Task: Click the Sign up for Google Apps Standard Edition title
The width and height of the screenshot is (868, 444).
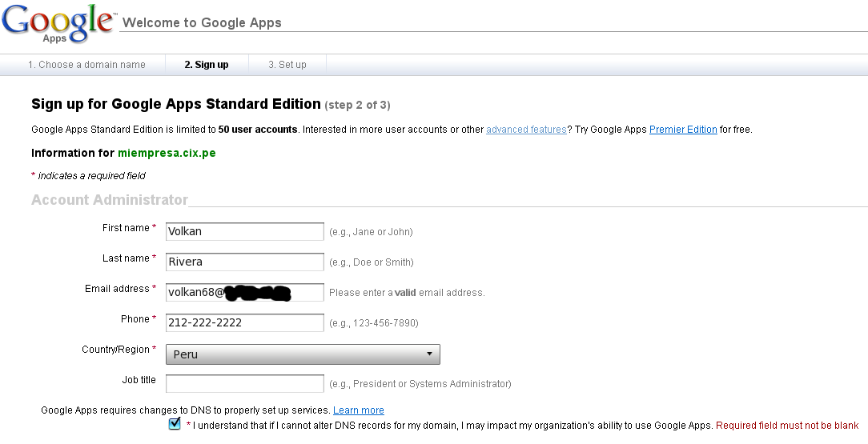Action: tap(176, 104)
